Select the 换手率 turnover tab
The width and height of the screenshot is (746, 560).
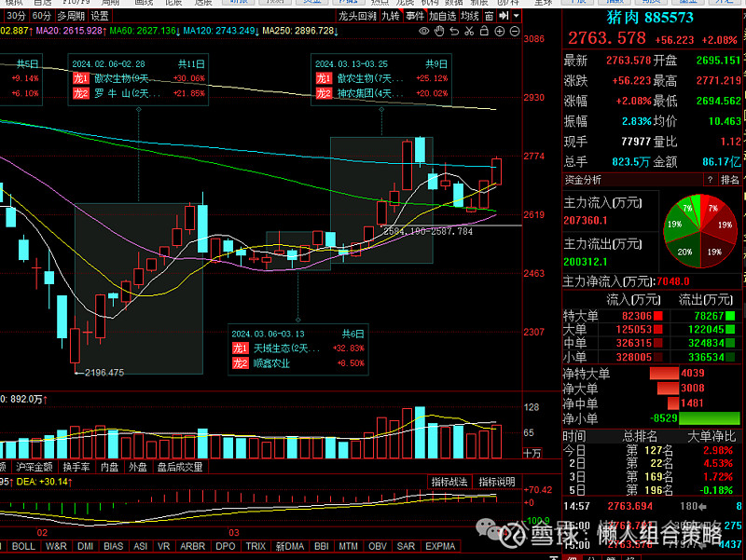76,467
